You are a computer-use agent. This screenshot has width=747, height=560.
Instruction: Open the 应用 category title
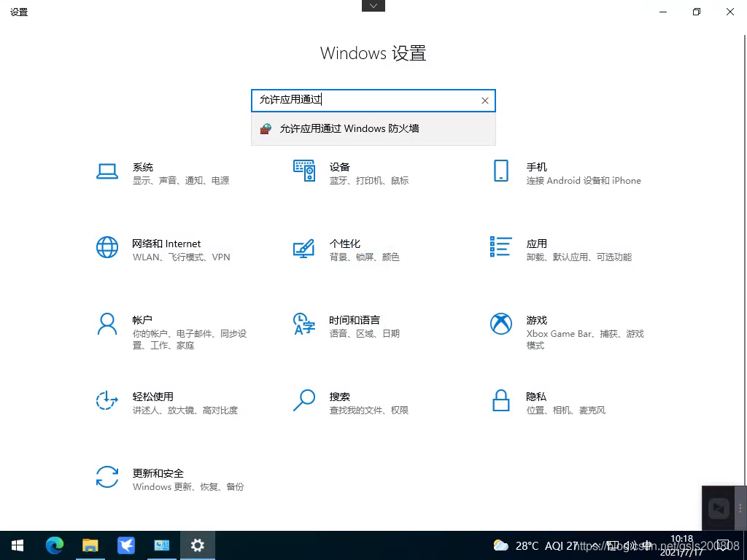click(x=536, y=244)
